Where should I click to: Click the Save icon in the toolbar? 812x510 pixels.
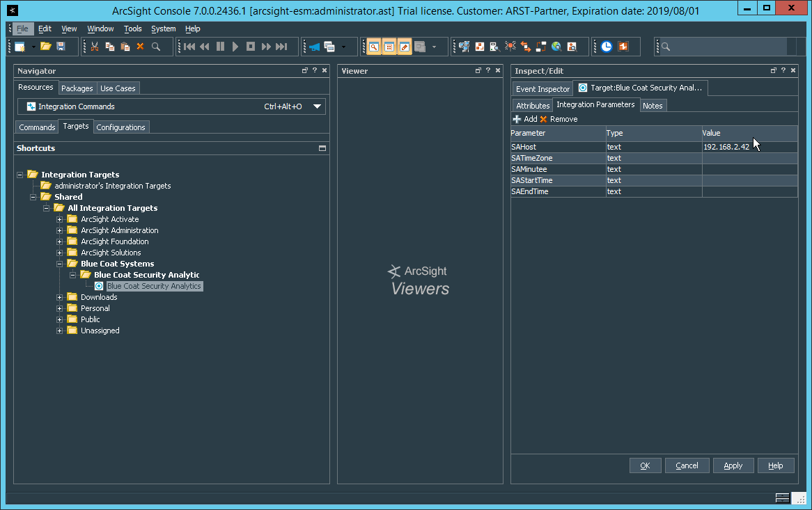tap(61, 47)
